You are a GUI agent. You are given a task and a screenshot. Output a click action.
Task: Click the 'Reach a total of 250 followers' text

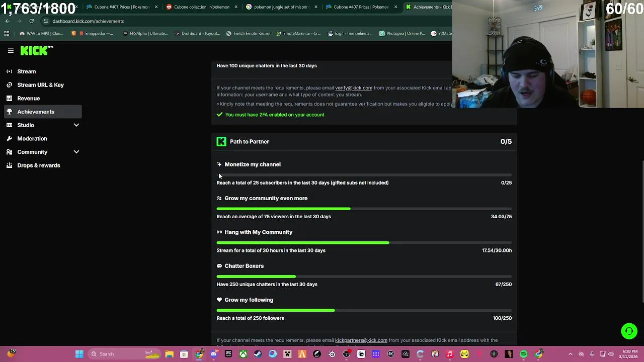tap(250, 318)
